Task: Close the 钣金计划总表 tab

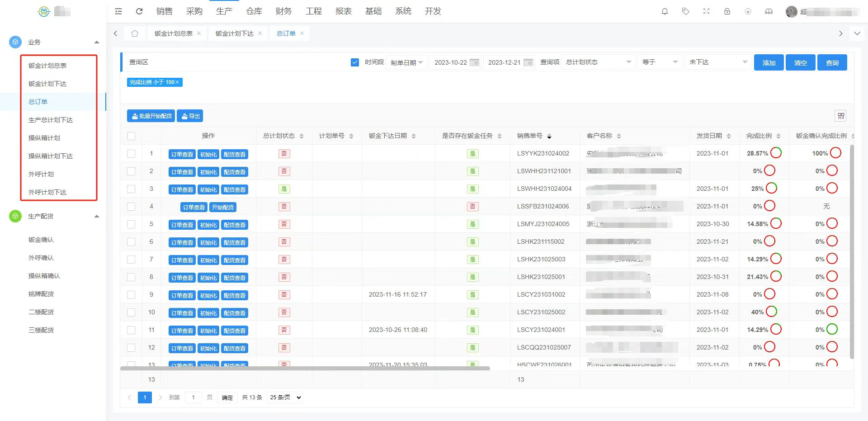Action: point(199,33)
